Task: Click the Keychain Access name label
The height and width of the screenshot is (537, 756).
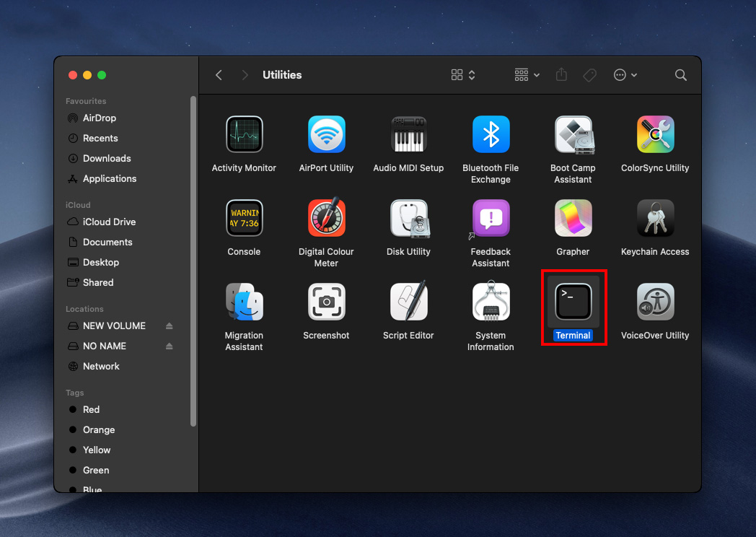Action: tap(655, 252)
